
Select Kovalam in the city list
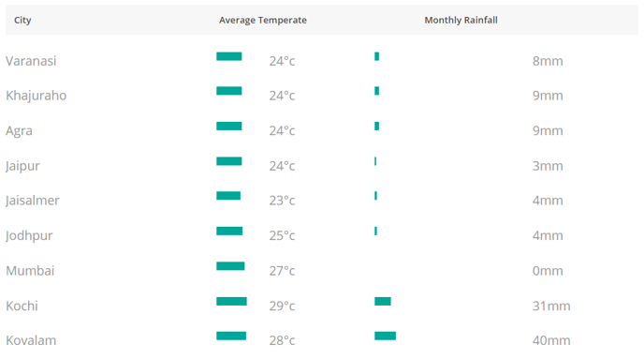(x=31, y=340)
